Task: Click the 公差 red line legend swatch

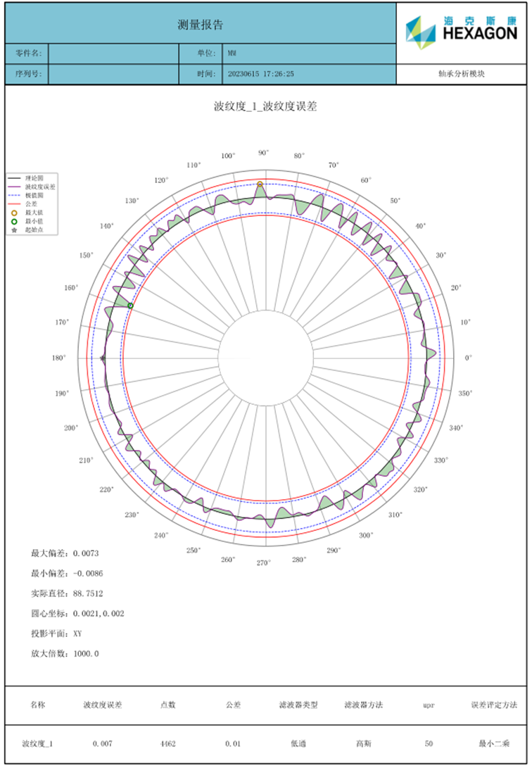Action: coord(14,204)
